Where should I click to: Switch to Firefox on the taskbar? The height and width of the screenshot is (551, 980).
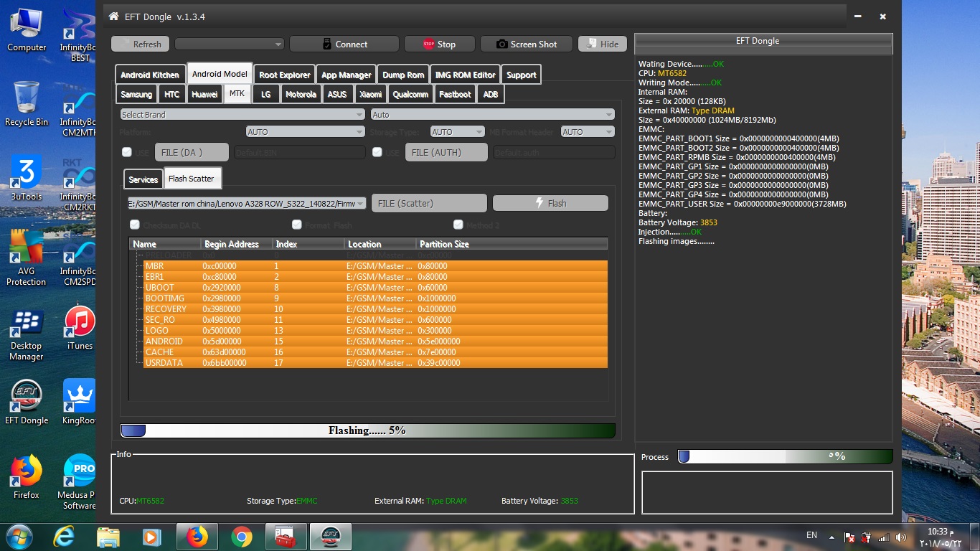[197, 536]
